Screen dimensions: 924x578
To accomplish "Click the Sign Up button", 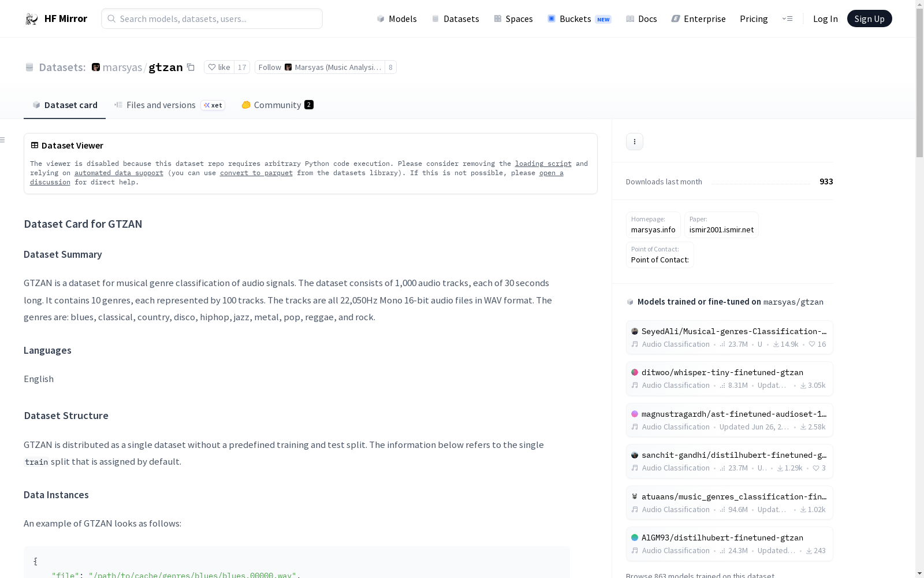I will [x=869, y=18].
